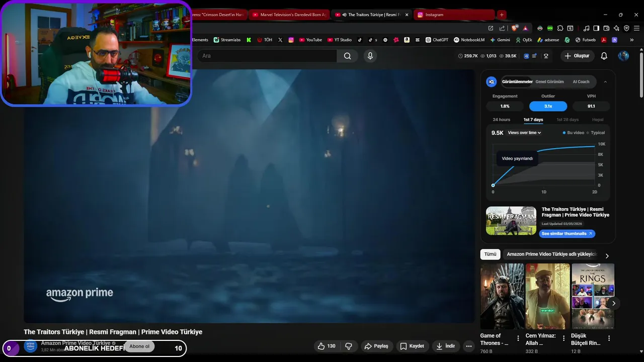Open the NotebookLM bookmark
The width and height of the screenshot is (644, 362).
click(469, 40)
